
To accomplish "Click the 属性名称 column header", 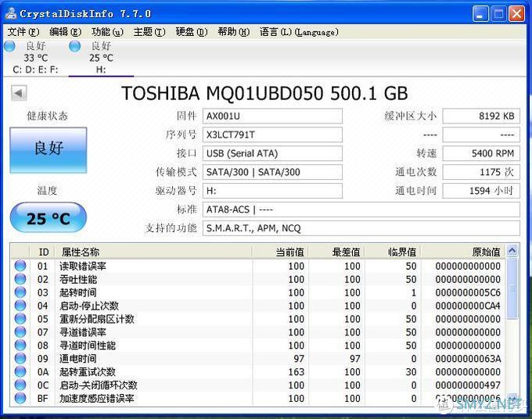I will tap(153, 252).
